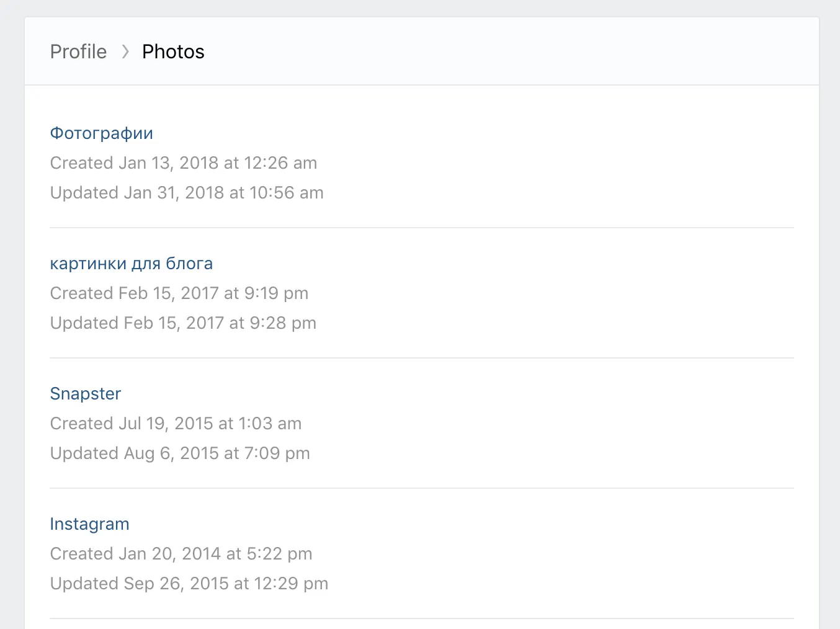Screen dimensions: 840x629
Task: Select the Photos breadcrumb title
Action: [x=173, y=51]
